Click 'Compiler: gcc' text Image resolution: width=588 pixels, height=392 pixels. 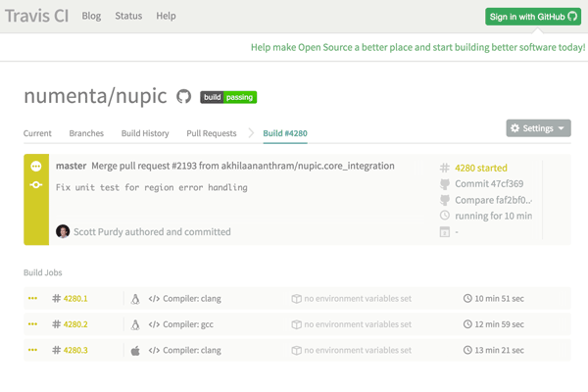pos(188,324)
